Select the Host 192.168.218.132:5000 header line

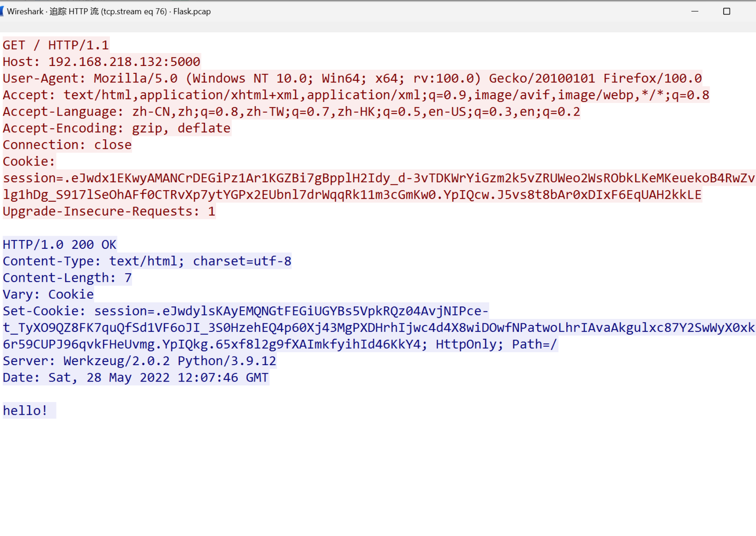(101, 62)
